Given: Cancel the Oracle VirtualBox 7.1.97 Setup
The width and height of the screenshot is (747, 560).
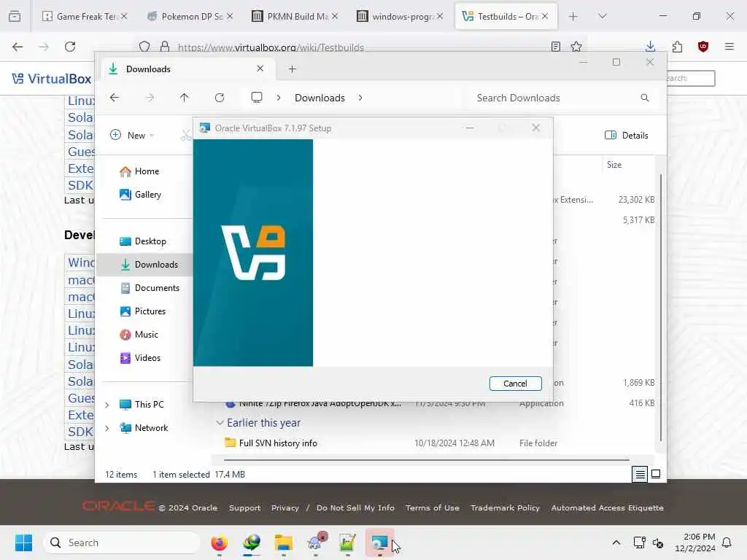Looking at the screenshot, I should tap(515, 384).
